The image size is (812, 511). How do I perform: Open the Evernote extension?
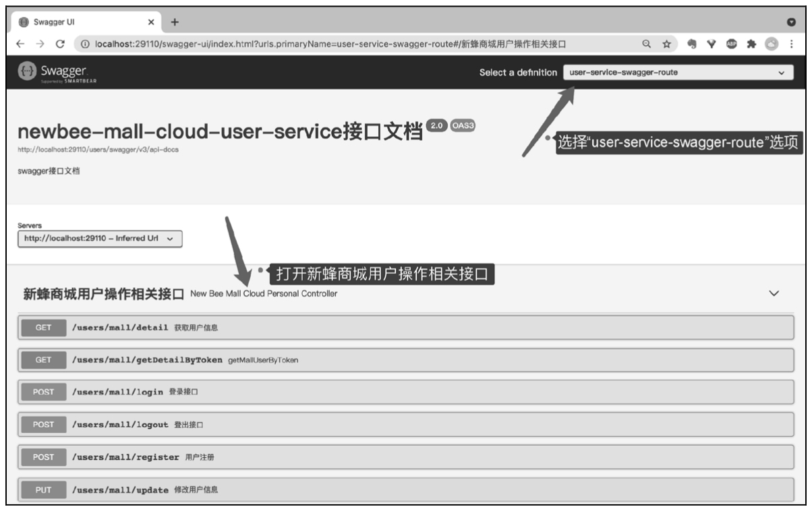692,44
